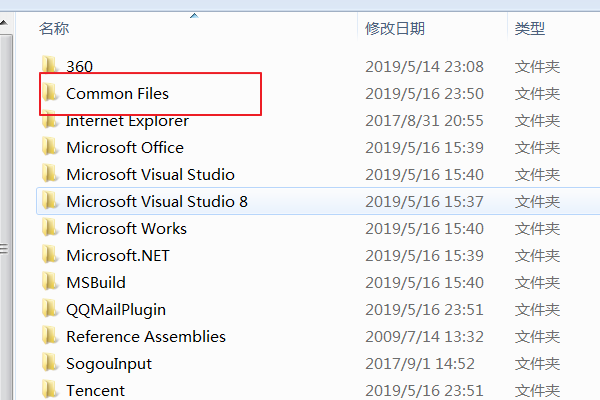The width and height of the screenshot is (600, 400).
Task: Select the Reference Assemblies folder name
Action: point(146,337)
